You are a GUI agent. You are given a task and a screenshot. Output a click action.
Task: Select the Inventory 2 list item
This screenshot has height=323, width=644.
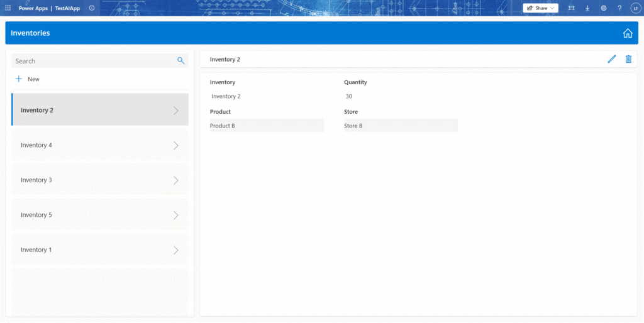pos(37,110)
